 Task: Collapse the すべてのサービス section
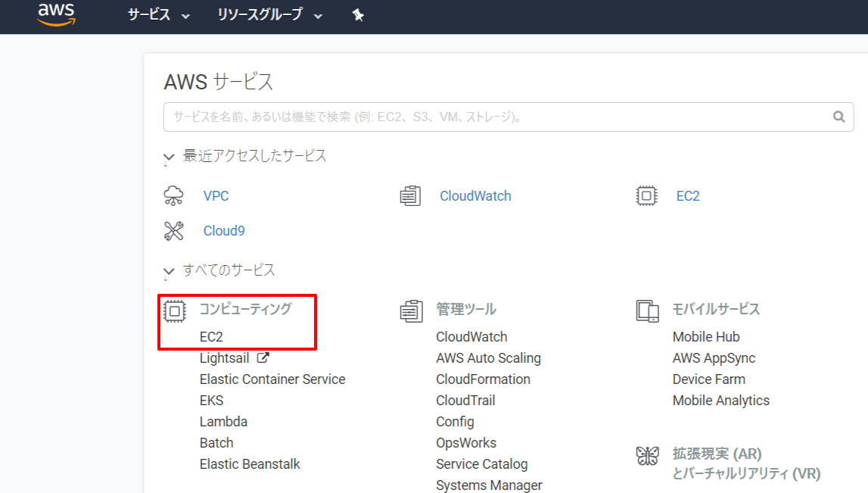click(169, 271)
